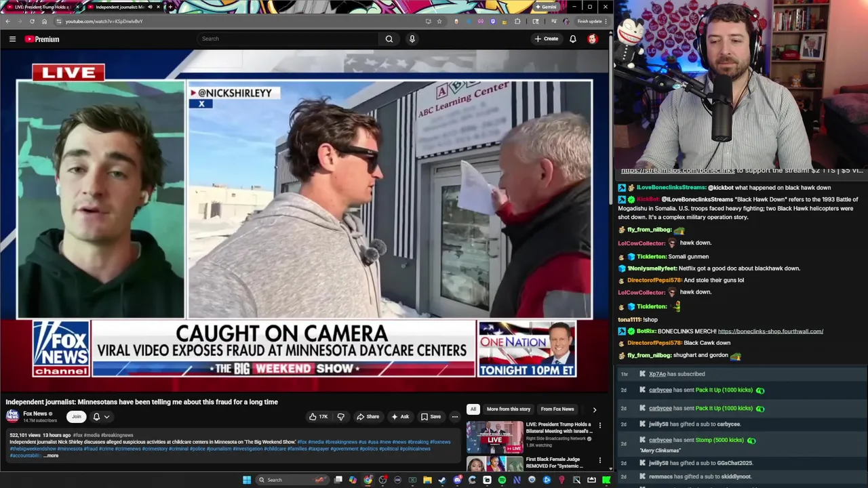Open YouTube notifications bell
Screen dimensions: 868x488
tap(573, 39)
